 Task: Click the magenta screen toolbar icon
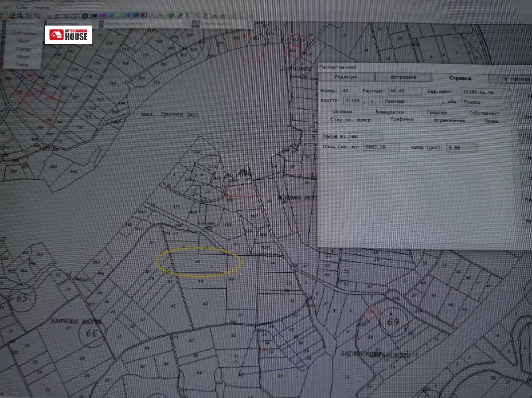pyautogui.click(x=102, y=16)
